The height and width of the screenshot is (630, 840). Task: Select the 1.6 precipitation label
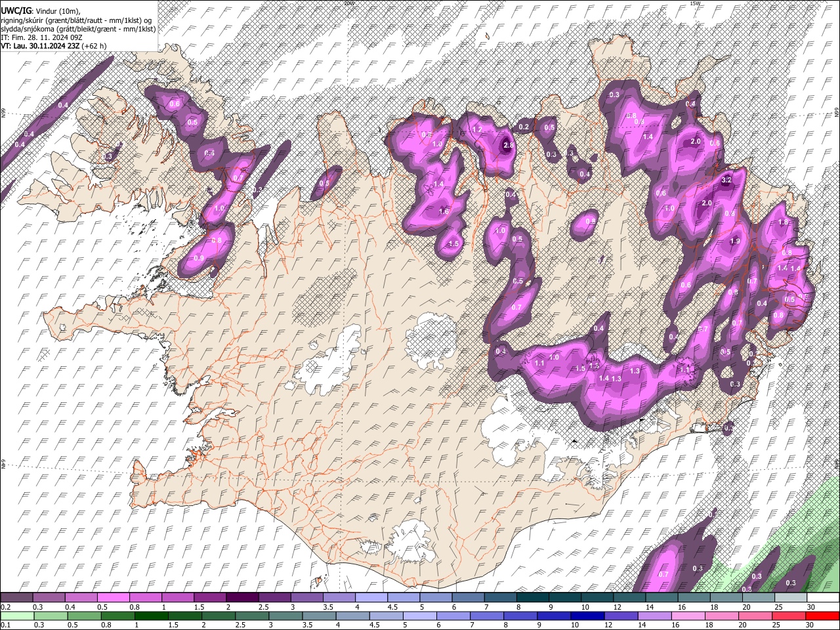(x=444, y=211)
